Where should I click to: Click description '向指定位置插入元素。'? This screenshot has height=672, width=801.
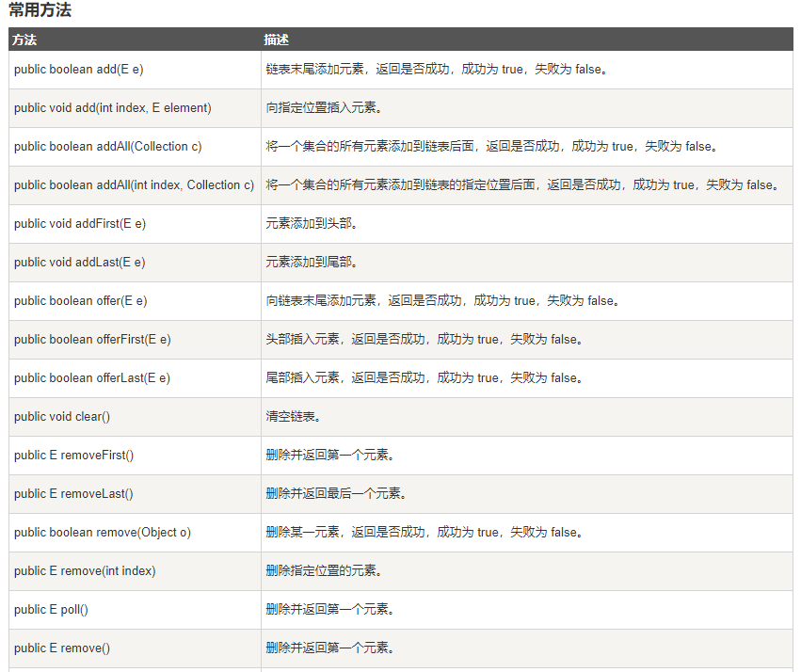[324, 108]
